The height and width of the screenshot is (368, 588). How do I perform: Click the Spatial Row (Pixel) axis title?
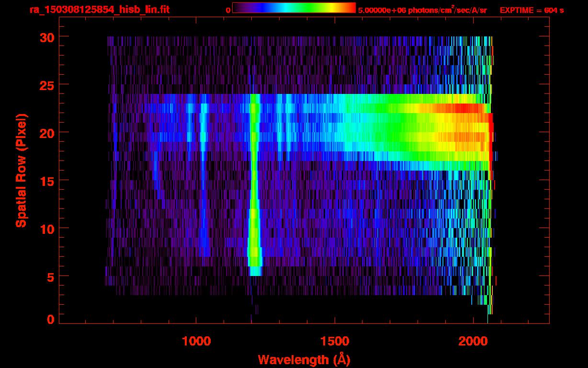21,170
